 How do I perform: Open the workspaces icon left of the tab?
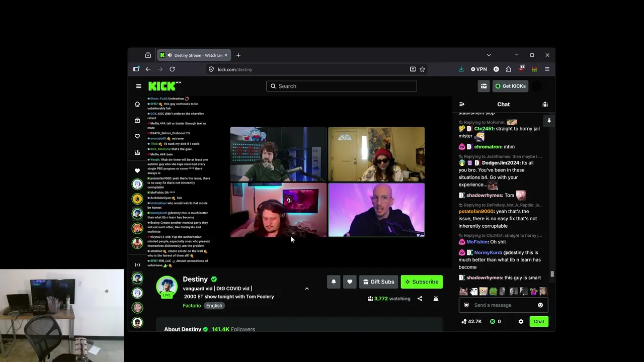click(x=148, y=55)
